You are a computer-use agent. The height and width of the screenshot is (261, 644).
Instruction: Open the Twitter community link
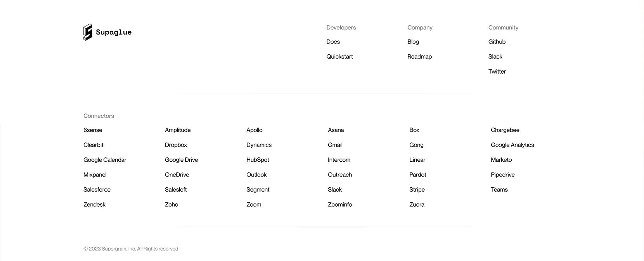[x=497, y=71]
